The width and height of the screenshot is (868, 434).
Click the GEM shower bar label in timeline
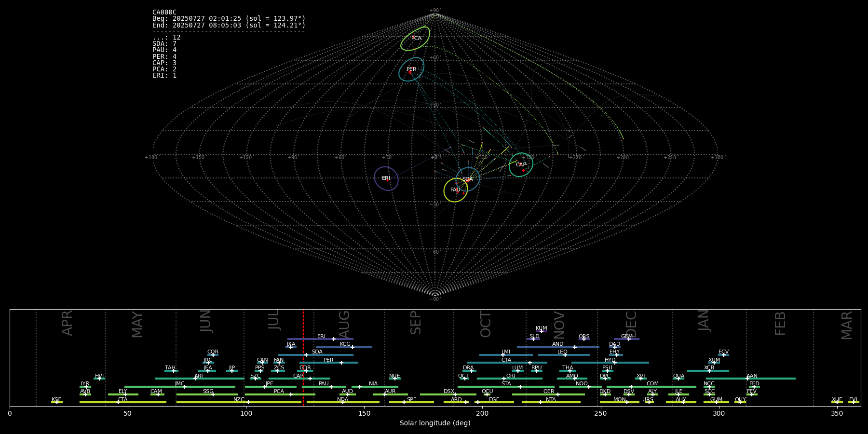point(627,337)
